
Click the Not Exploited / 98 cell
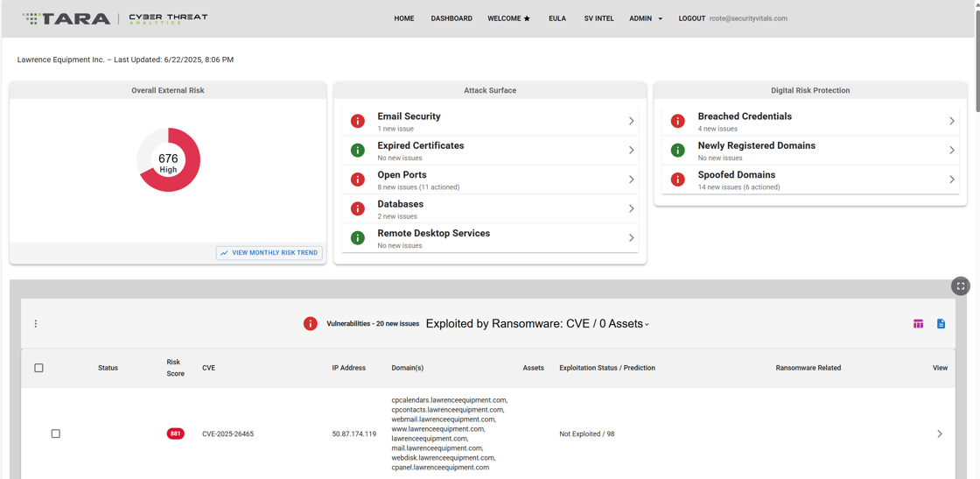(587, 434)
